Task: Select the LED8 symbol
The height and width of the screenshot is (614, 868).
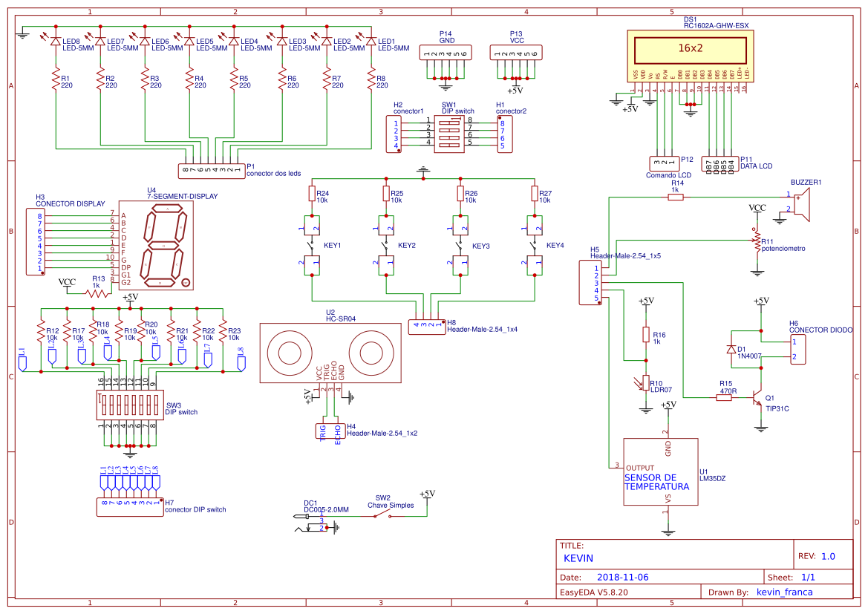Action: tap(55, 41)
